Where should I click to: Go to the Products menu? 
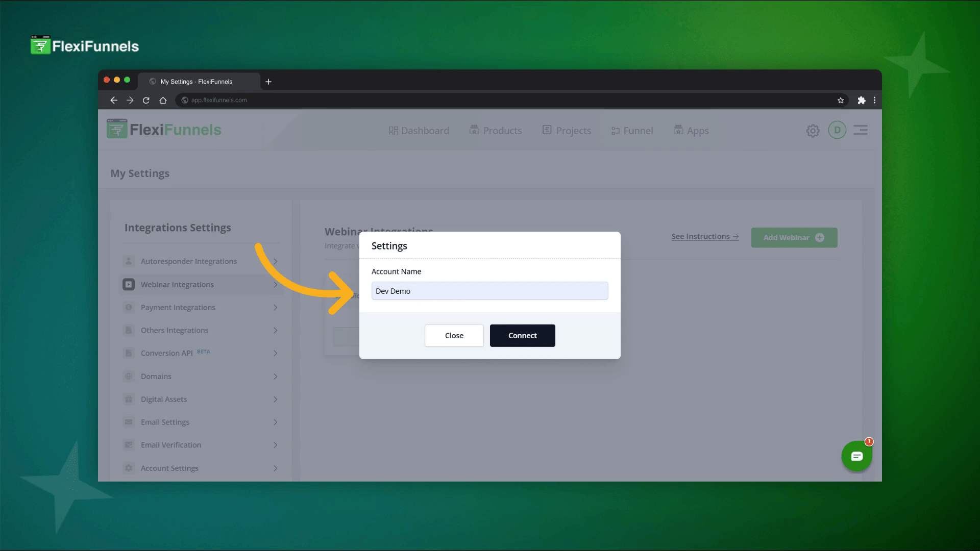496,131
